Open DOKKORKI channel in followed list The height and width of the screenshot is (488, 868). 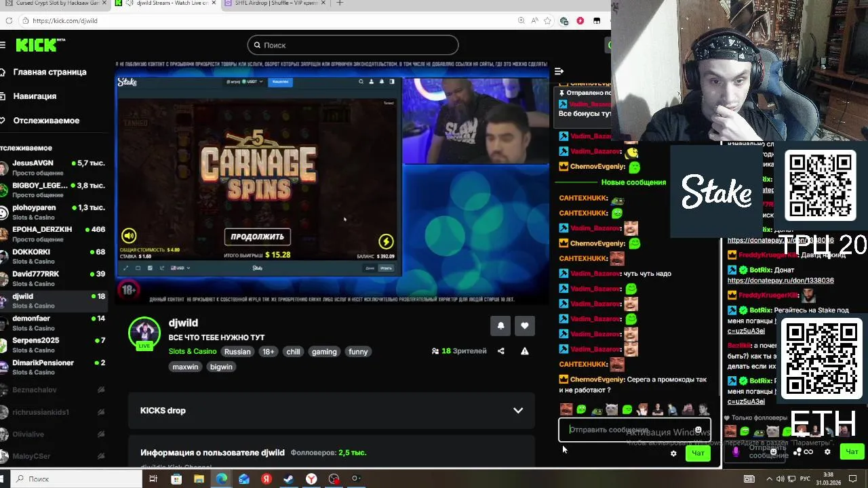(53, 256)
